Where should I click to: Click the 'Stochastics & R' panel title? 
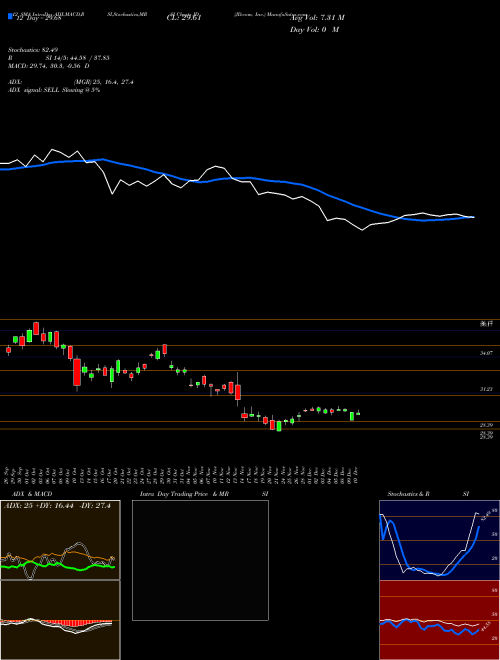pos(409,494)
